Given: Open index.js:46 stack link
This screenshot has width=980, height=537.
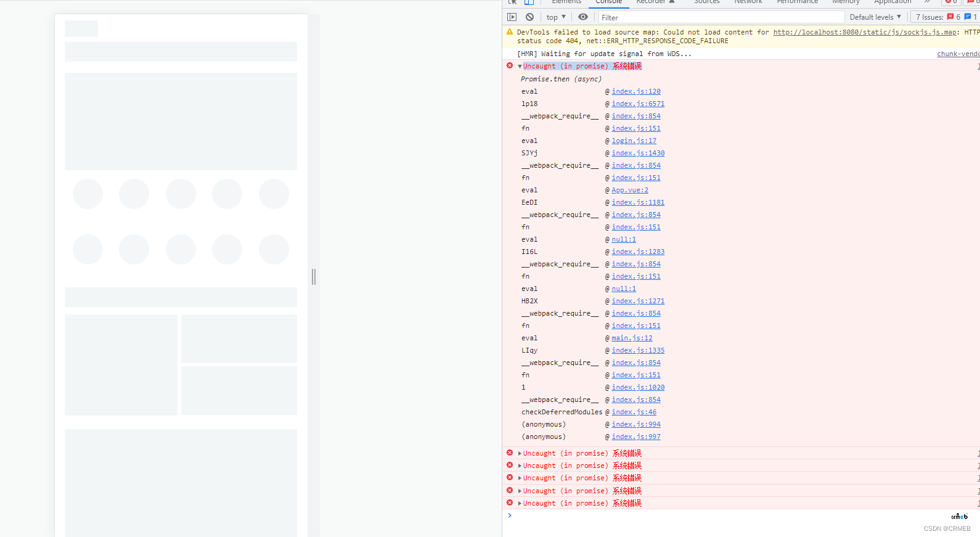Looking at the screenshot, I should [x=634, y=412].
